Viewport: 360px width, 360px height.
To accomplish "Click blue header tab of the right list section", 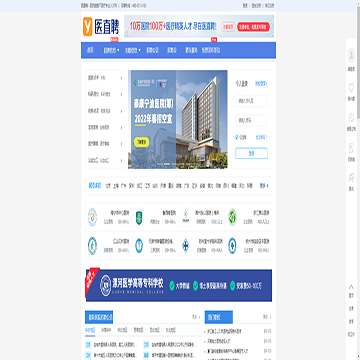I will [x=219, y=317].
